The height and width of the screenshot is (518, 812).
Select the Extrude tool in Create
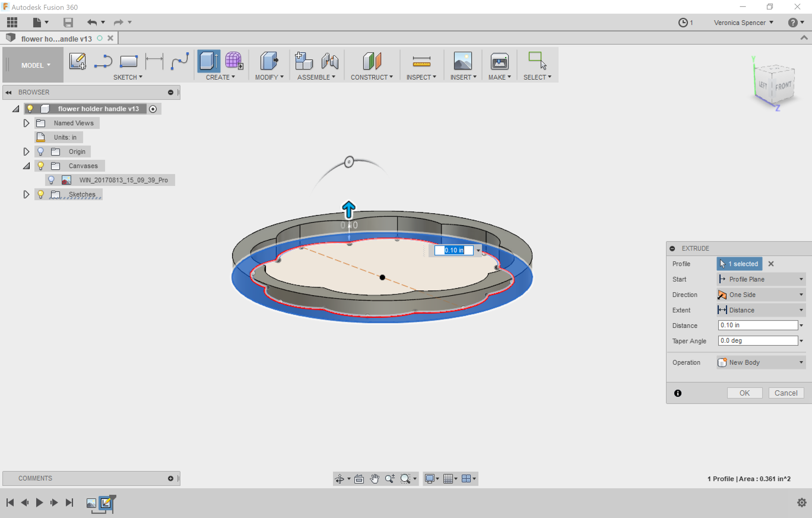click(x=208, y=61)
